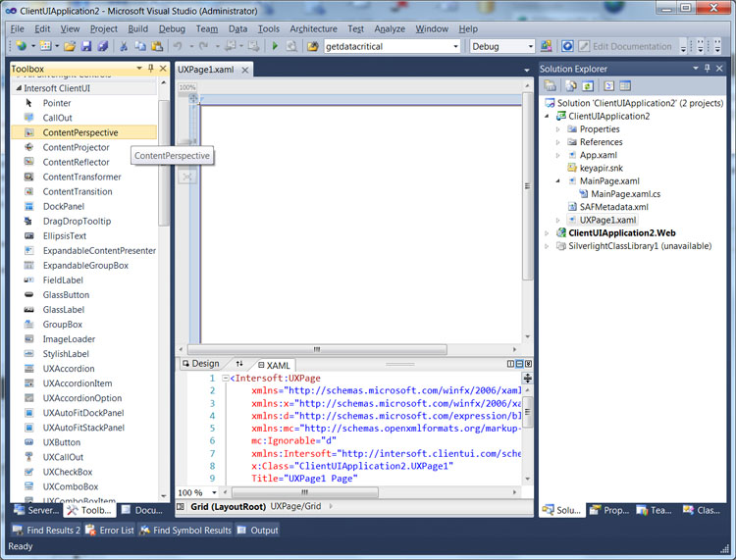Expand the App.xaml node
The height and width of the screenshot is (560, 736).
(x=558, y=155)
